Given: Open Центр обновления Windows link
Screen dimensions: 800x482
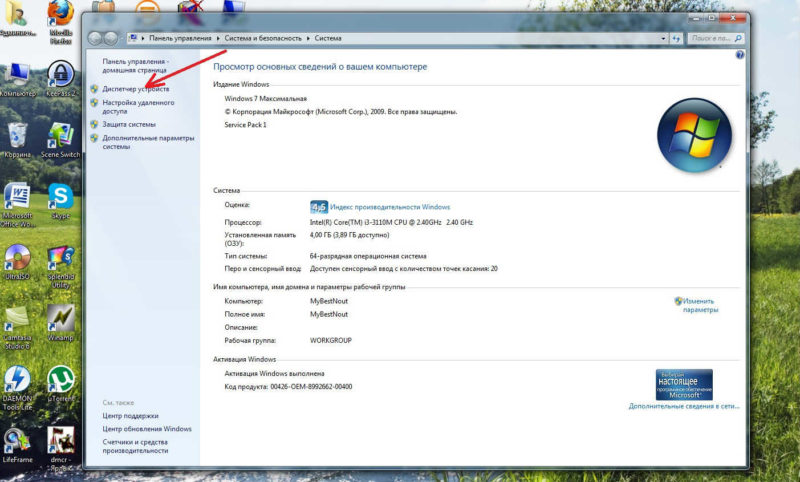Looking at the screenshot, I should click(147, 428).
